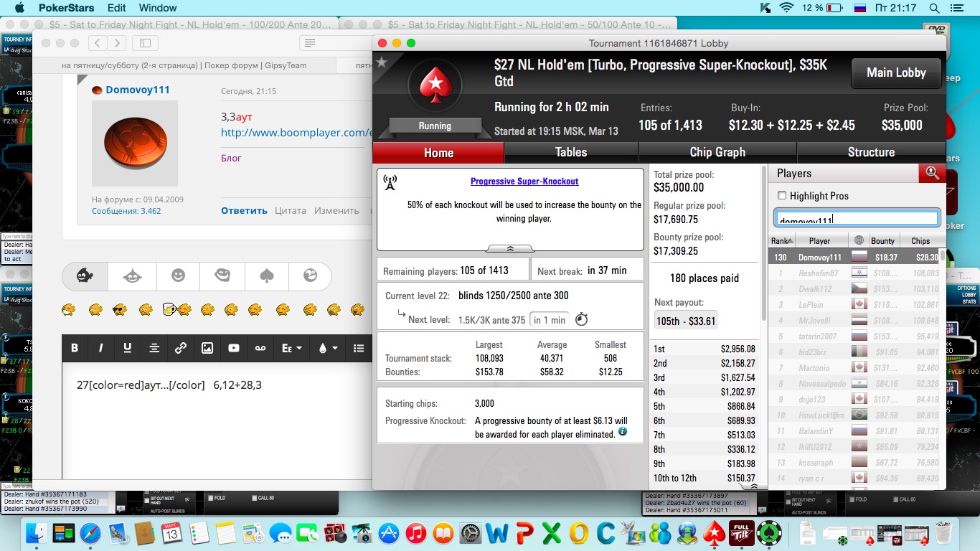The width and height of the screenshot is (980, 551).
Task: Click the Next payout 105th - $33.61 box
Action: click(x=686, y=321)
